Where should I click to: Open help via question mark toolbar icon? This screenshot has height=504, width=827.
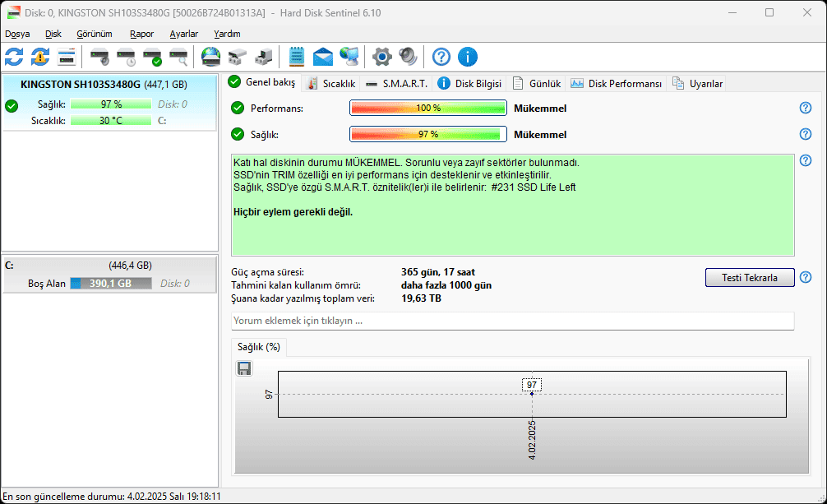pyautogui.click(x=441, y=57)
